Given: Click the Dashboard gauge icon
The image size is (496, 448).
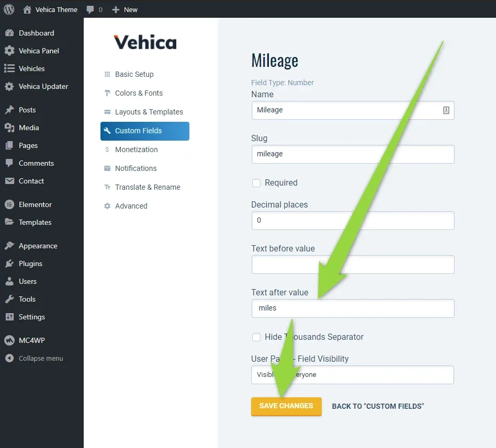Looking at the screenshot, I should pyautogui.click(x=9, y=33).
